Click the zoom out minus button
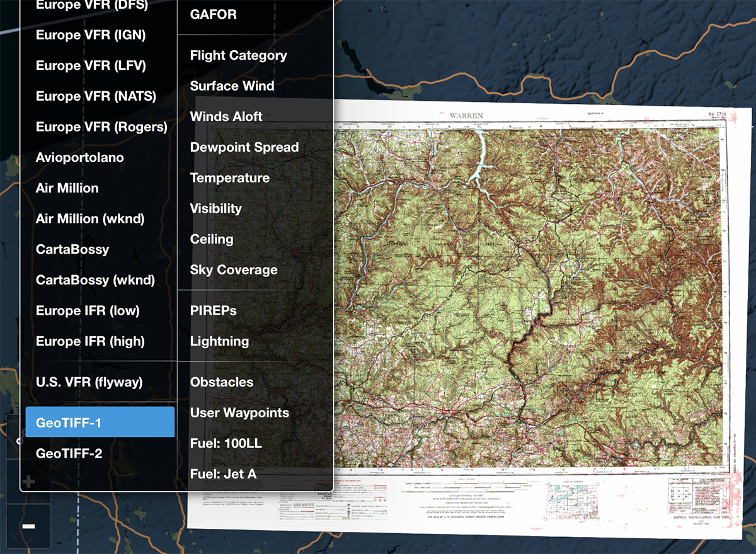 tap(28, 526)
